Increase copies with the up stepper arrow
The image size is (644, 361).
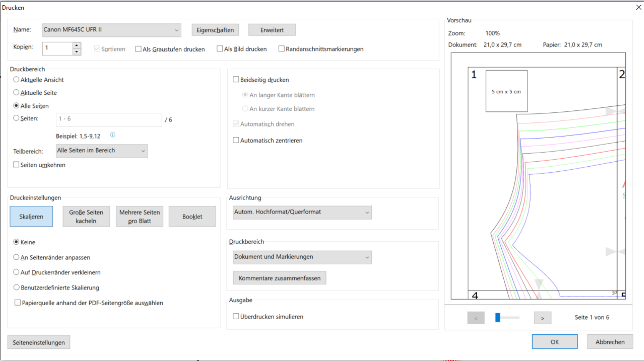[77, 45]
